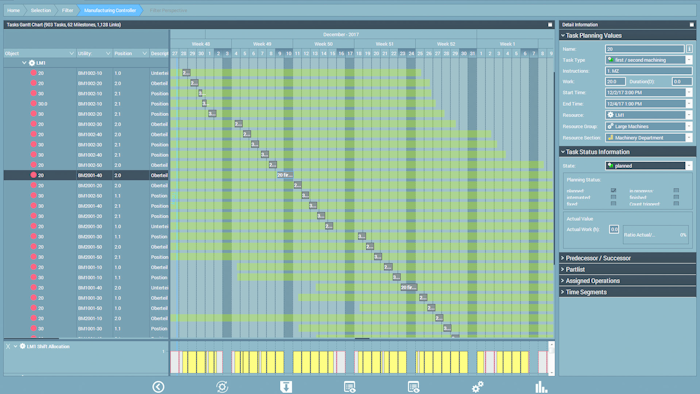
Task: Open the Selection breadcrumb tab
Action: (x=41, y=10)
